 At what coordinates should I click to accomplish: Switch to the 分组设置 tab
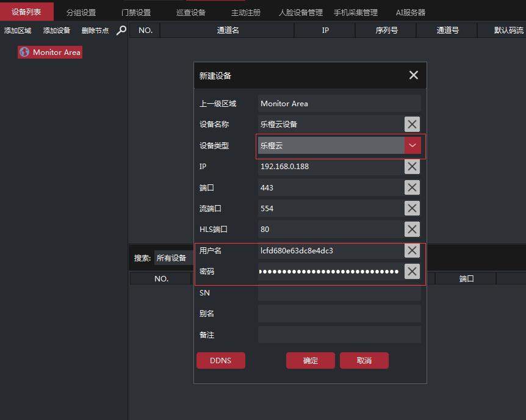[81, 12]
